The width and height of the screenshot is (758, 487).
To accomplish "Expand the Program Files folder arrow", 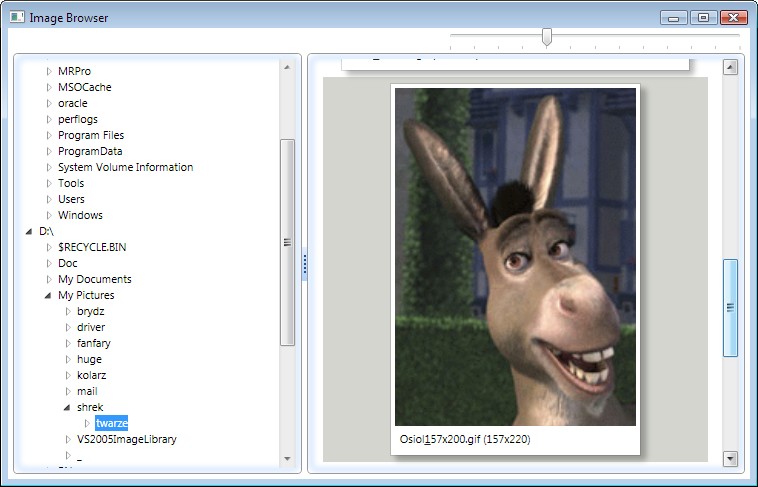I will pyautogui.click(x=49, y=135).
